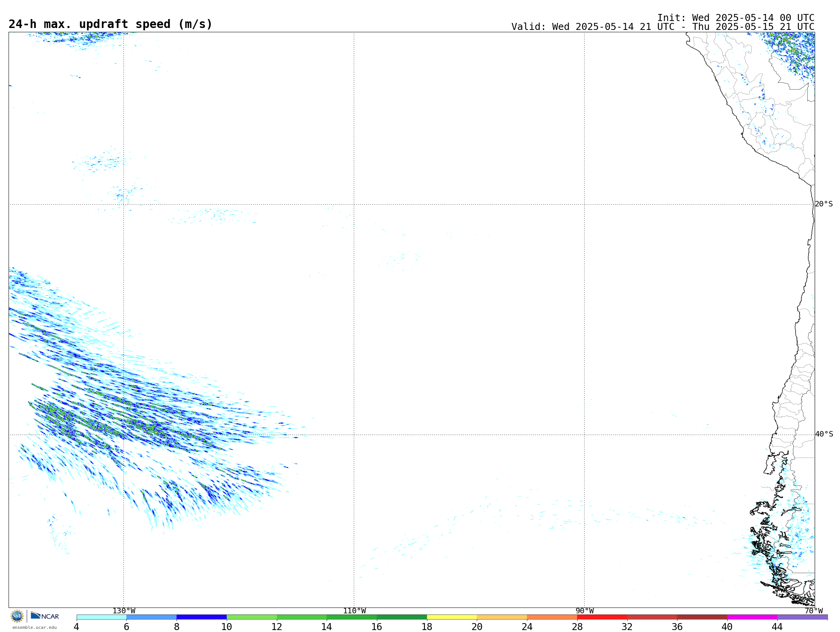Click the 28–32 m/s bright red swatch
This screenshot has width=840, height=632.
pyautogui.click(x=602, y=617)
